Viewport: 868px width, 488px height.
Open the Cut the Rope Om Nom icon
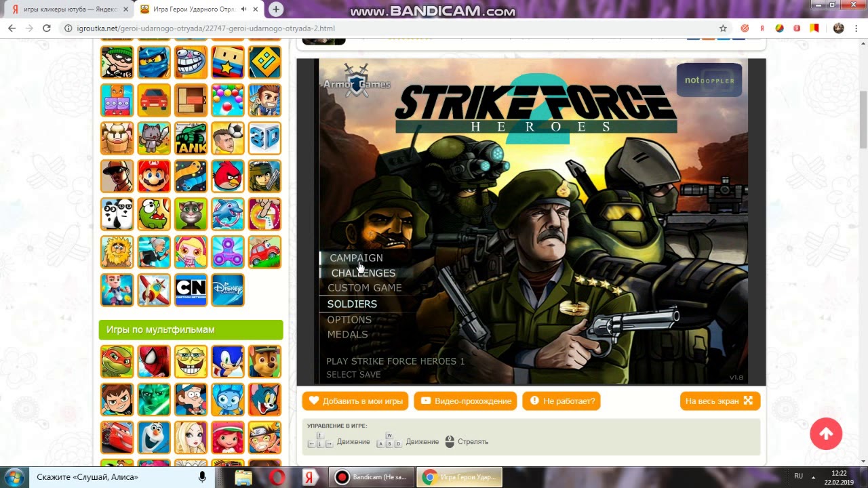(154, 214)
